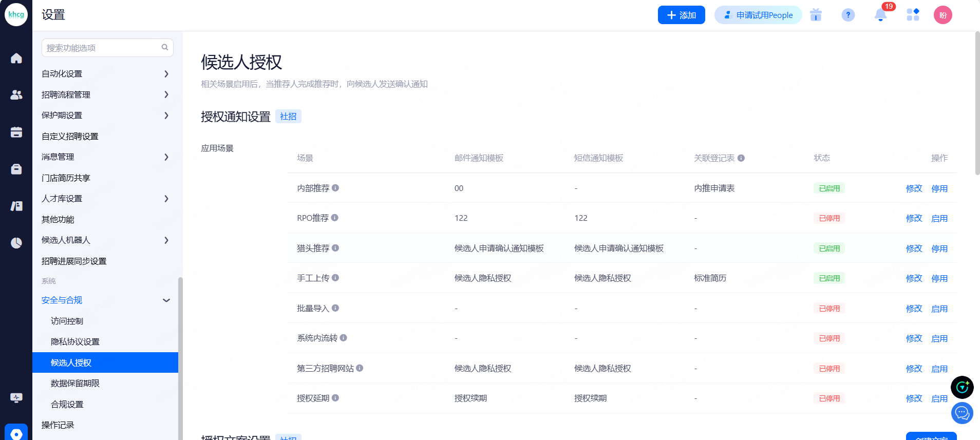Open the candidates people icon in sidebar

(x=16, y=95)
